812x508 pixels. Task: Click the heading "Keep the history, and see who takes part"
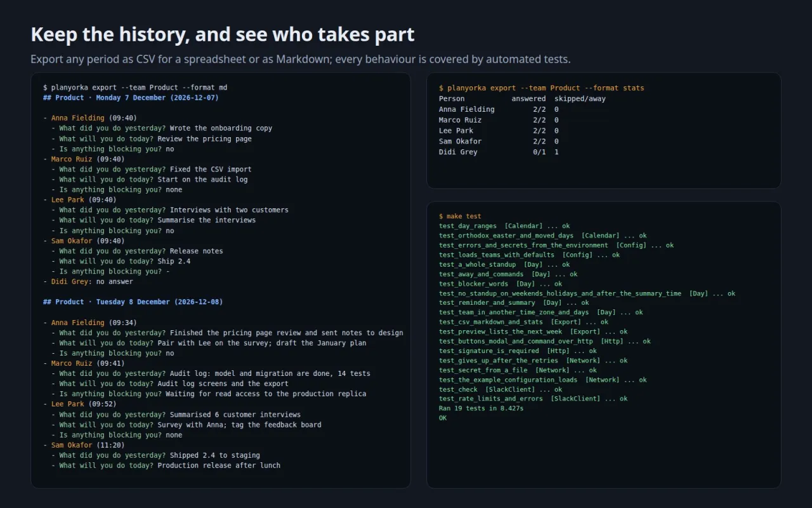tap(223, 34)
